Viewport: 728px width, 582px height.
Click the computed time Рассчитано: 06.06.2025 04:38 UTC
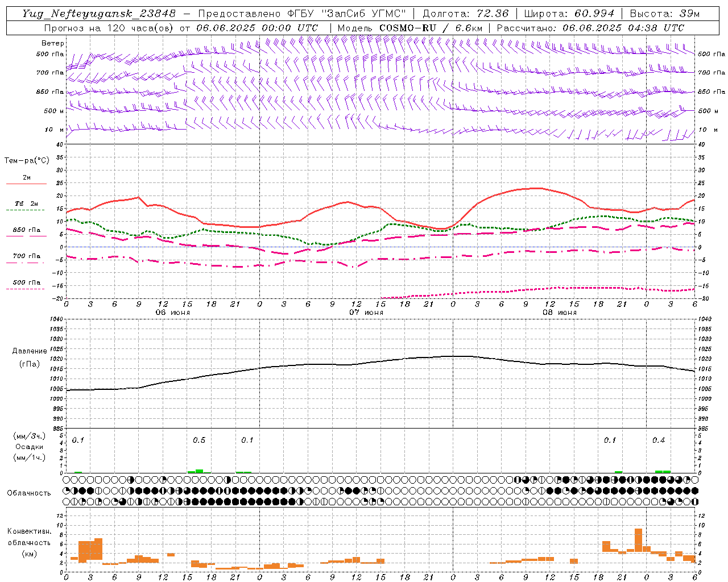pos(590,28)
